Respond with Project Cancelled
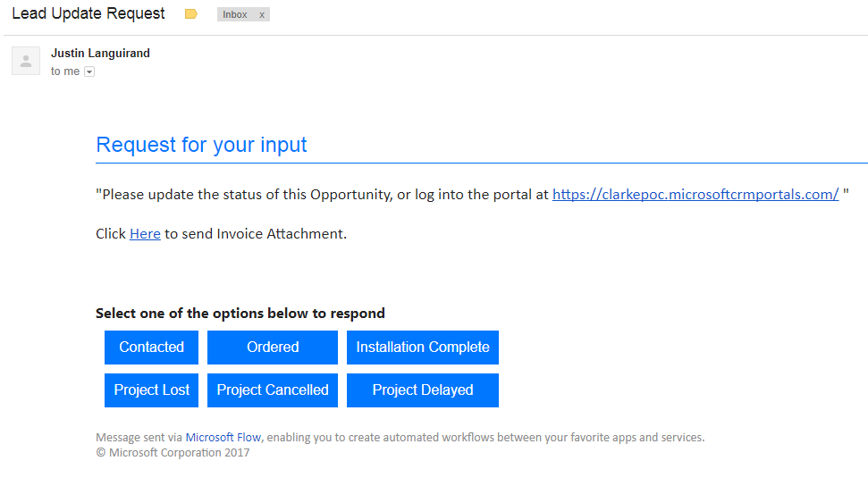 [x=273, y=390]
